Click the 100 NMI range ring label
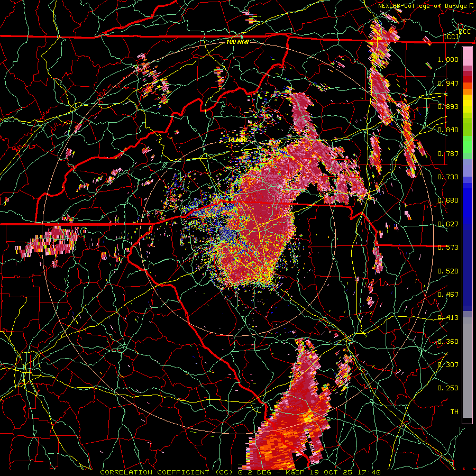 237,42
